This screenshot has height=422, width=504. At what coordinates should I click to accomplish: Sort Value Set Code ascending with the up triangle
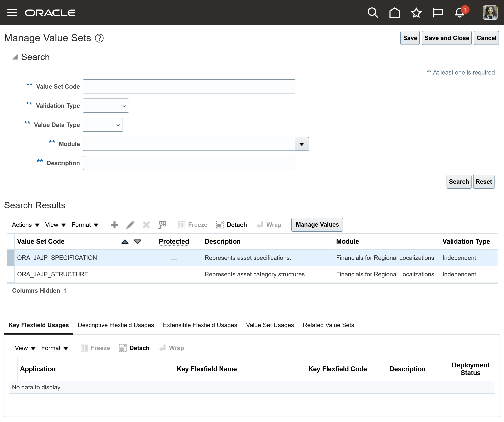(x=125, y=242)
